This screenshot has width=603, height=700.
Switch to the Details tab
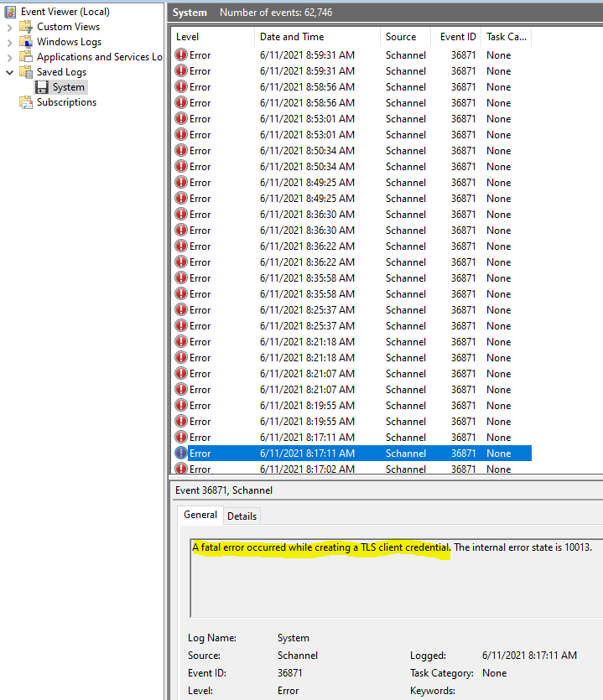[x=242, y=516]
